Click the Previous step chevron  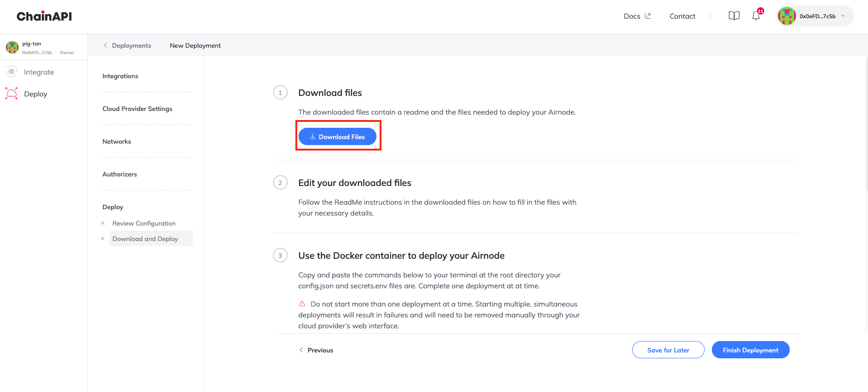[x=301, y=350]
